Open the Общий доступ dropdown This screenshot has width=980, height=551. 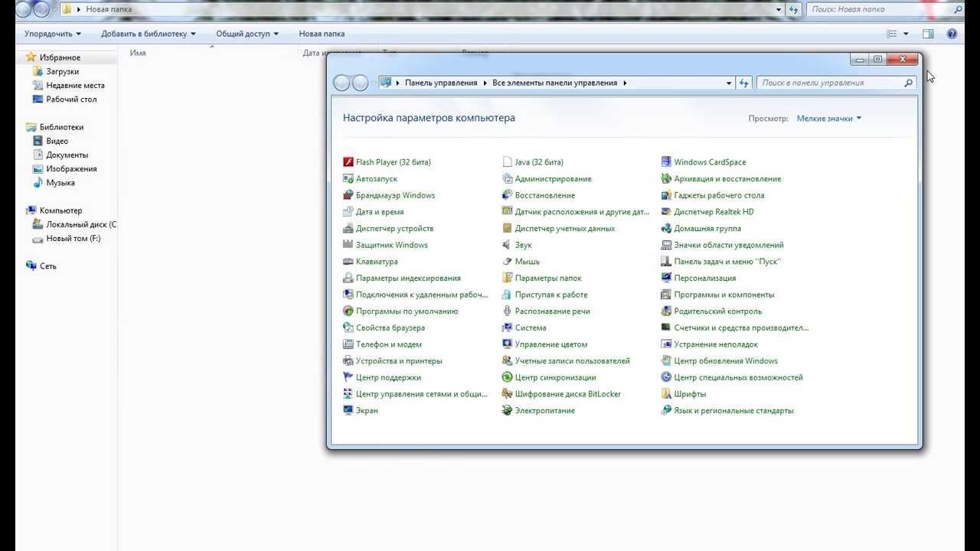(x=247, y=34)
